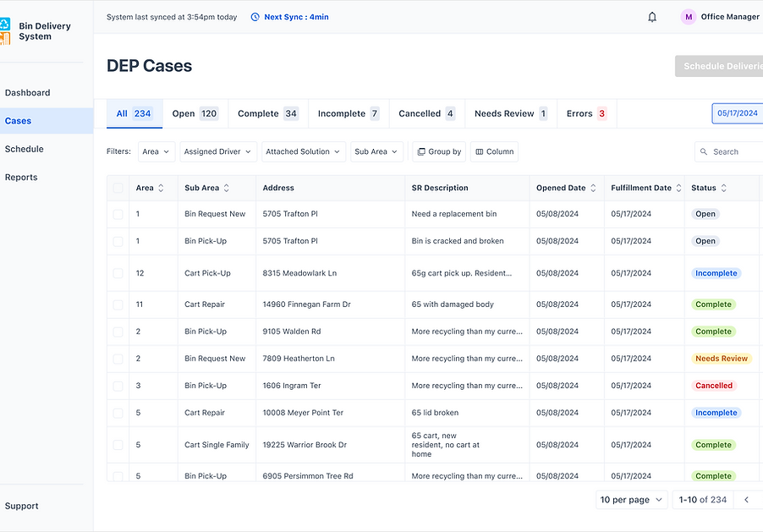Click the Column button
The image size is (763, 532).
click(x=494, y=152)
